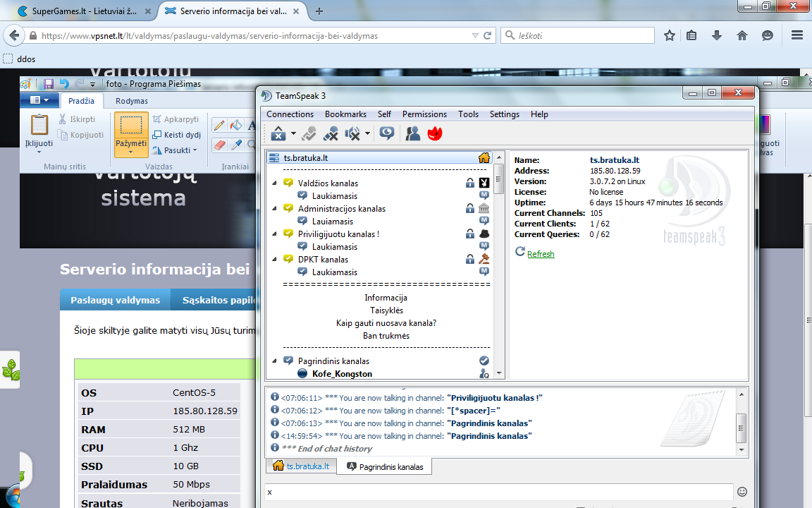Open the contacts icon in TeamSpeak toolbar
Image resolution: width=812 pixels, height=508 pixels.
click(413, 134)
